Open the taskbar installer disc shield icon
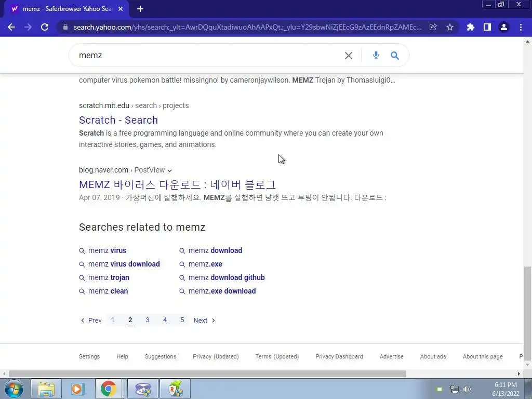This screenshot has height=399, width=532. 143,389
